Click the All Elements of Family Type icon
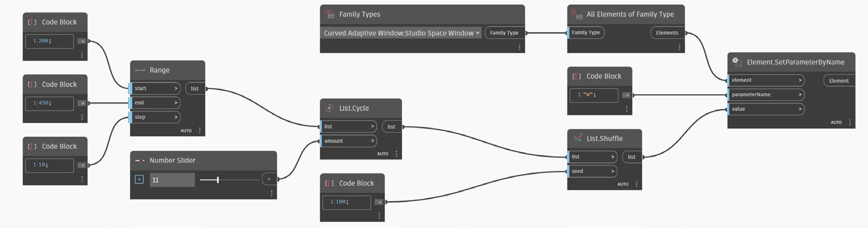868x228 pixels. point(575,15)
